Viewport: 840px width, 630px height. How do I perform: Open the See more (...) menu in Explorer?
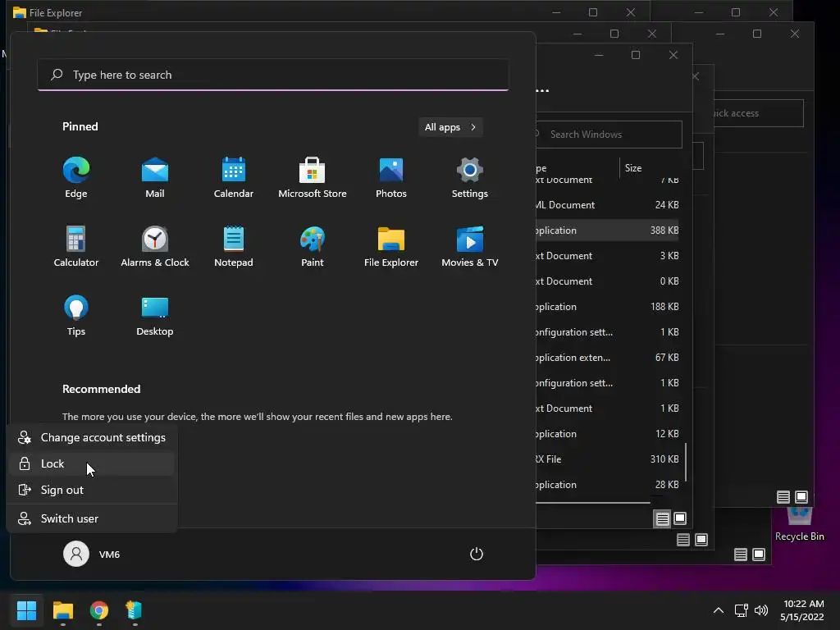[543, 90]
